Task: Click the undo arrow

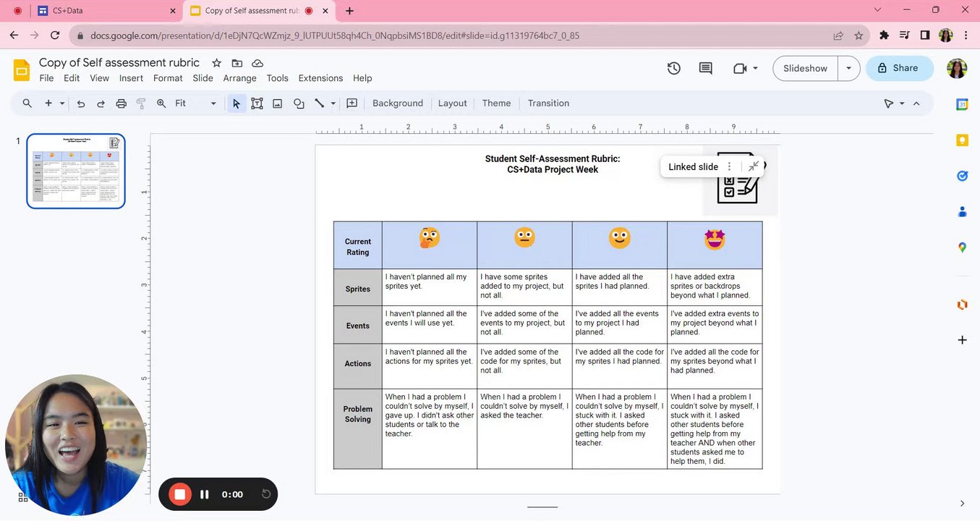Action: [81, 103]
